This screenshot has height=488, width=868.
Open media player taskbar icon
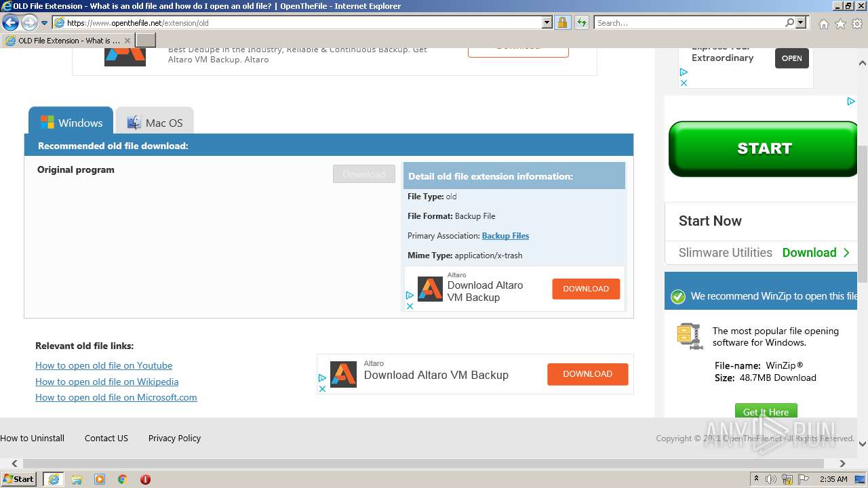coord(100,479)
